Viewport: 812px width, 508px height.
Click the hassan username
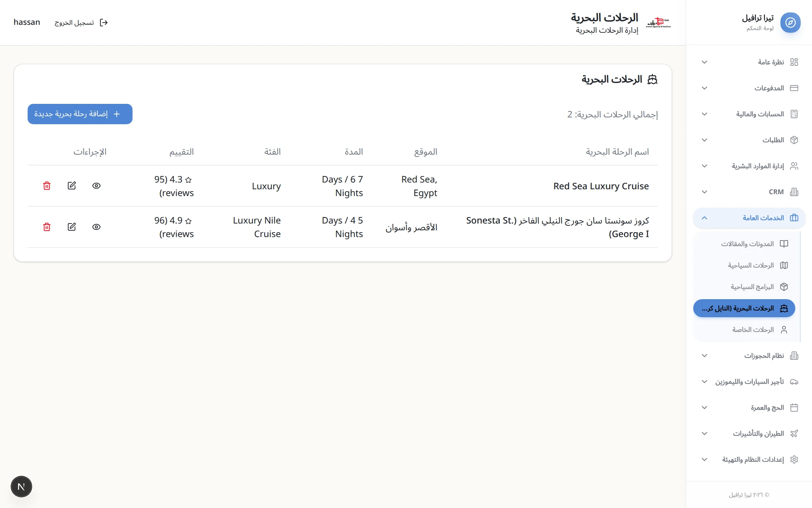[x=27, y=22]
